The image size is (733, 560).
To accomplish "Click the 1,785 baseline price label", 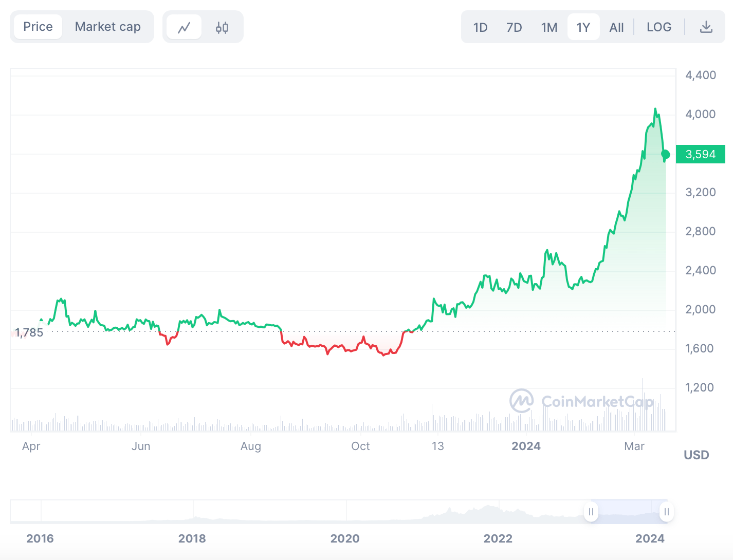I will pos(29,332).
